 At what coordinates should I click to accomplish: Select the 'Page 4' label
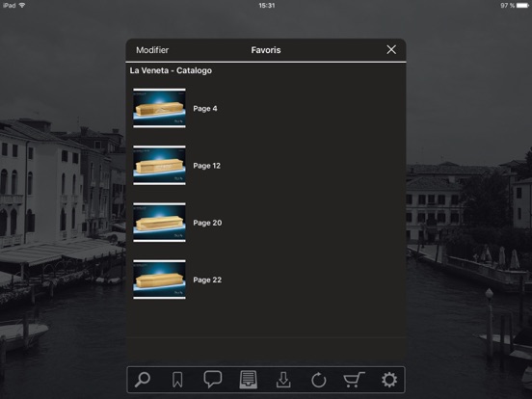[205, 109]
